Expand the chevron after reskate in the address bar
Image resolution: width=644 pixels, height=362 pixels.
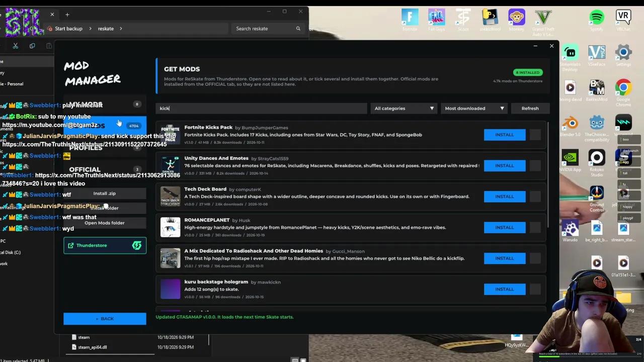pos(122,29)
